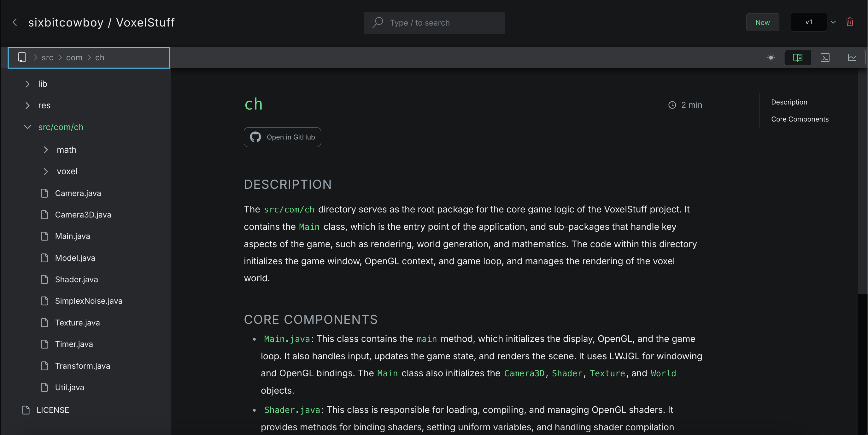This screenshot has height=435, width=868.
Task: Click the Timer.java file icon
Action: pos(44,344)
